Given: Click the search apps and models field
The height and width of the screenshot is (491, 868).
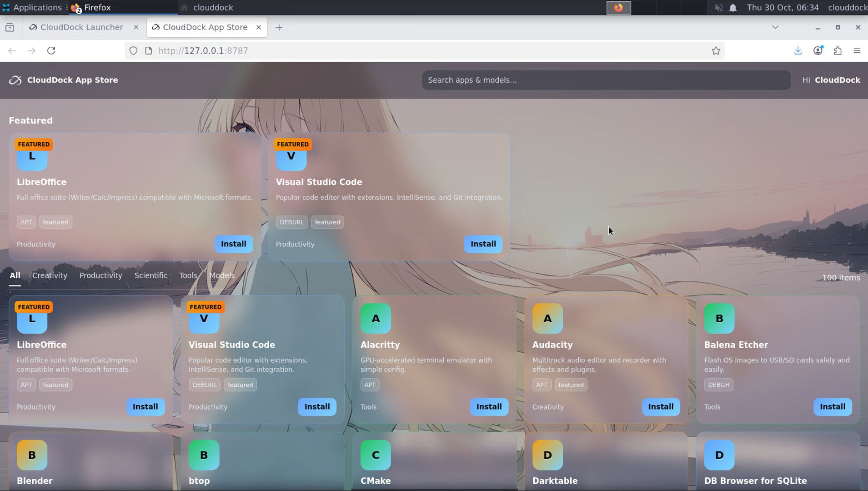Looking at the screenshot, I should coord(606,80).
